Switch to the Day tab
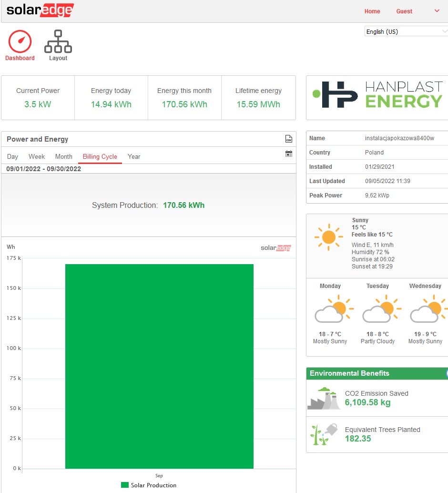The image size is (448, 493). click(x=12, y=156)
